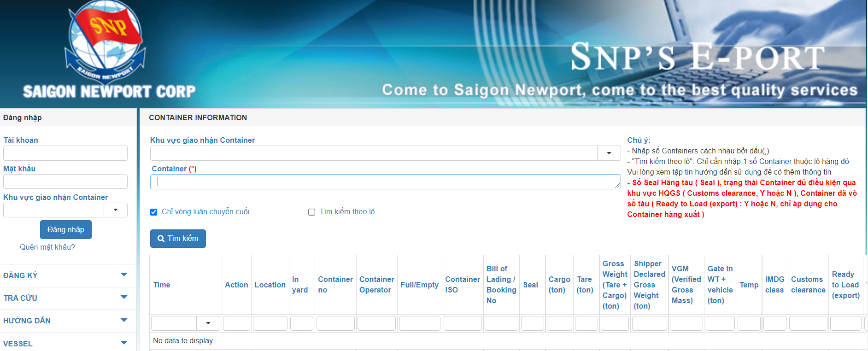
Task: Sort by the Tare (ton) column header
Action: tap(585, 285)
